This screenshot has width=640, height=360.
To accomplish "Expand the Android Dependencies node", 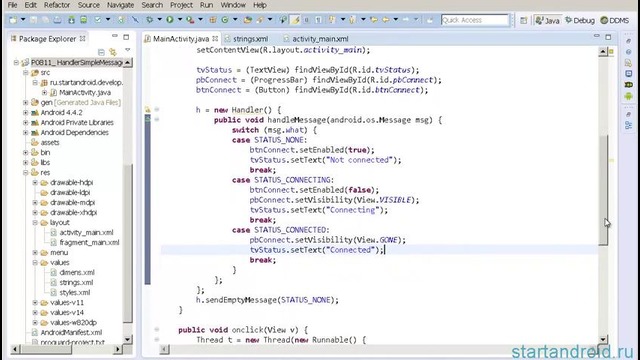I will [26, 132].
